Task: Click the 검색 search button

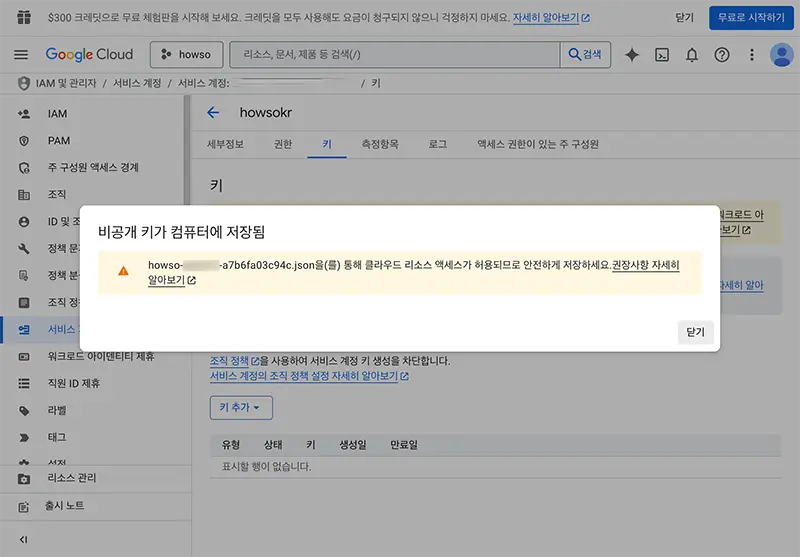Action: (x=585, y=55)
